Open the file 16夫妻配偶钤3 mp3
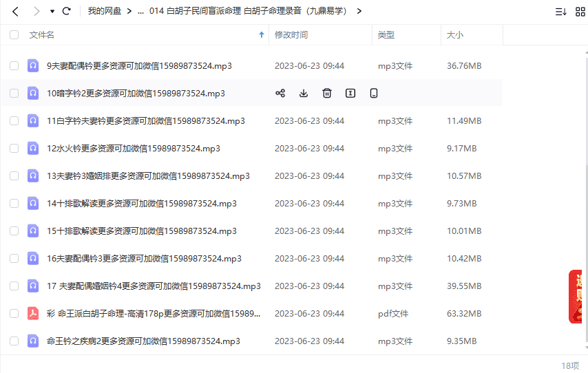The height and width of the screenshot is (373, 588). pyautogui.click(x=144, y=259)
